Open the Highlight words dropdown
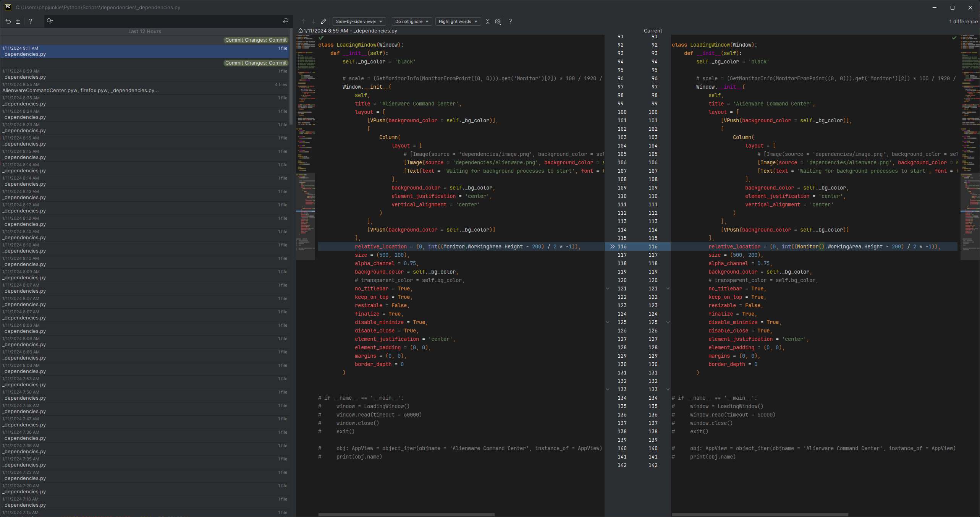The image size is (980, 517). (458, 21)
